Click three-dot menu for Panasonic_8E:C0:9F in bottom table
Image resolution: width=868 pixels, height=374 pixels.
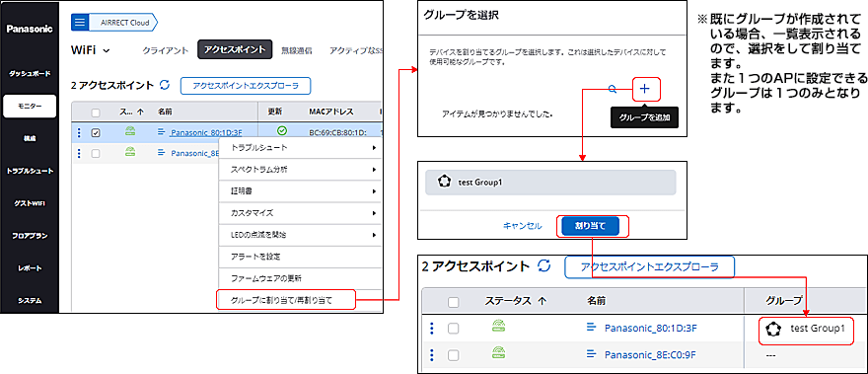(x=432, y=354)
